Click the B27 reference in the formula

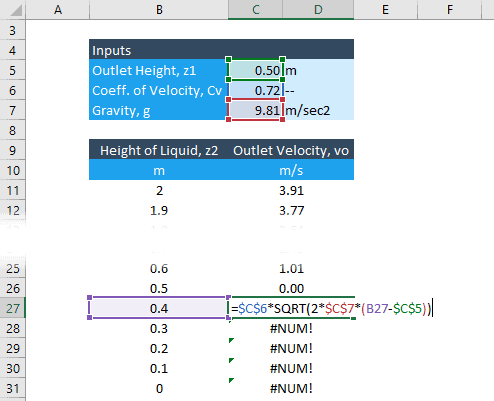377,309
